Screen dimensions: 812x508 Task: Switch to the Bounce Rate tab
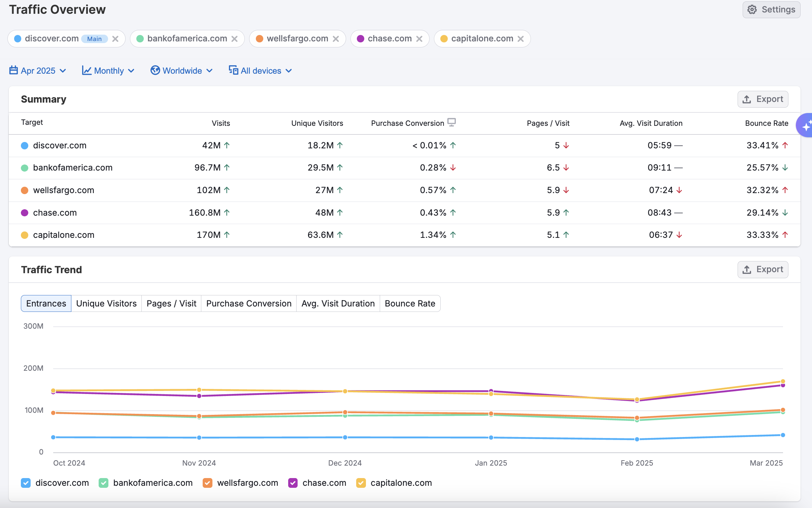pos(410,303)
